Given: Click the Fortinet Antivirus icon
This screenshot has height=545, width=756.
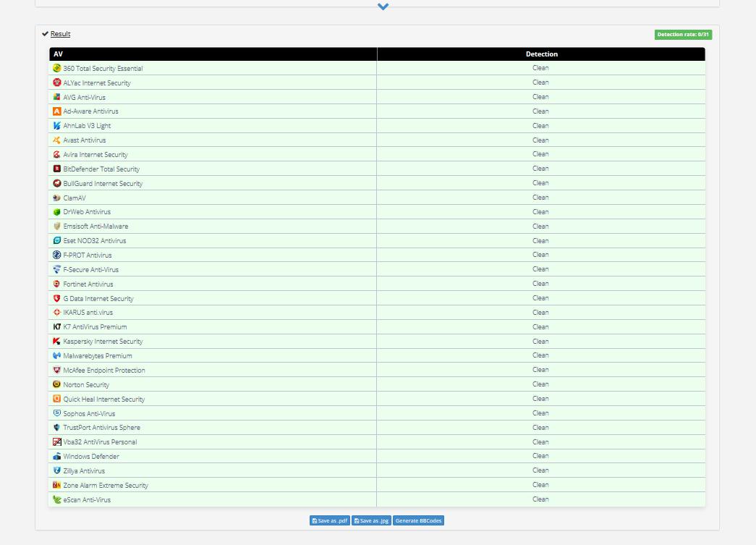Looking at the screenshot, I should click(x=57, y=284).
